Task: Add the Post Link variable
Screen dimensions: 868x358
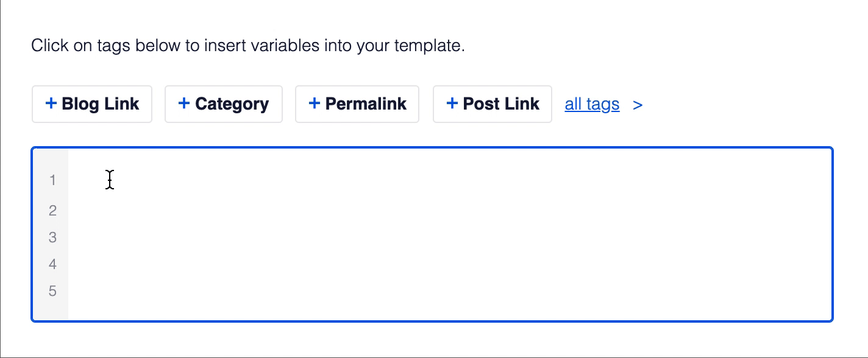Action: coord(493,104)
